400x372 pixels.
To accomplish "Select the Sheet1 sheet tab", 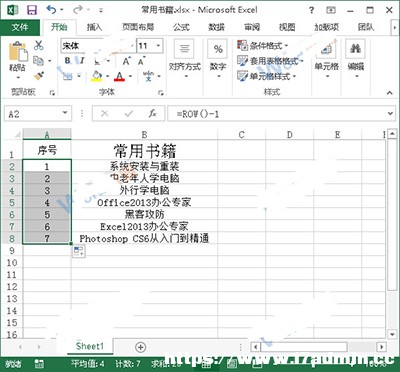I will pos(90,346).
